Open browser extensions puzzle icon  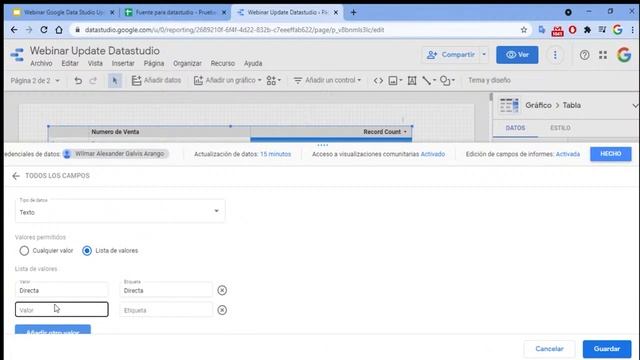[587, 30]
